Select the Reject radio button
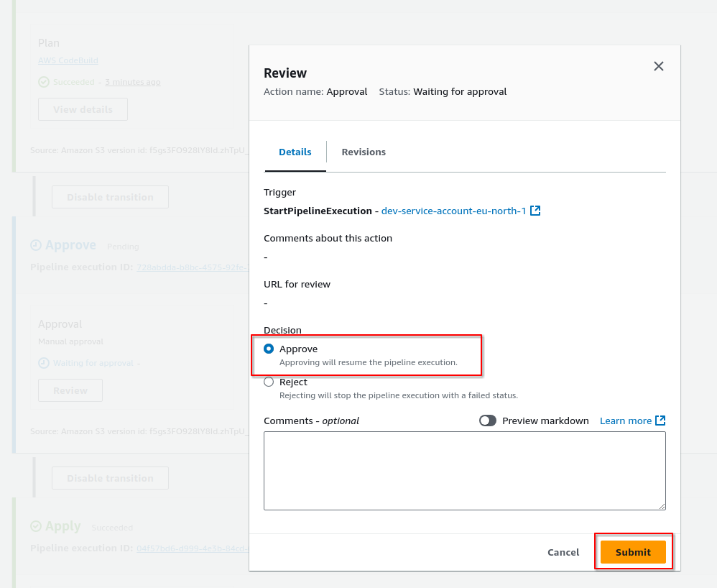 [269, 382]
